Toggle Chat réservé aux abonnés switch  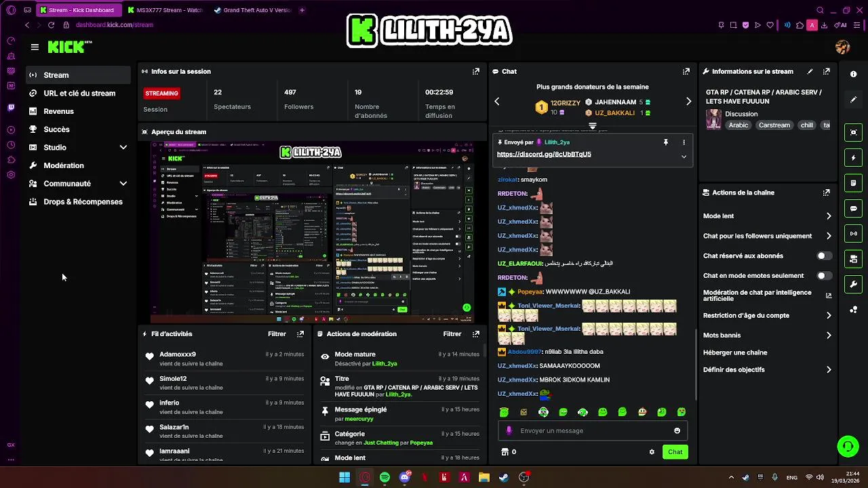(824, 256)
